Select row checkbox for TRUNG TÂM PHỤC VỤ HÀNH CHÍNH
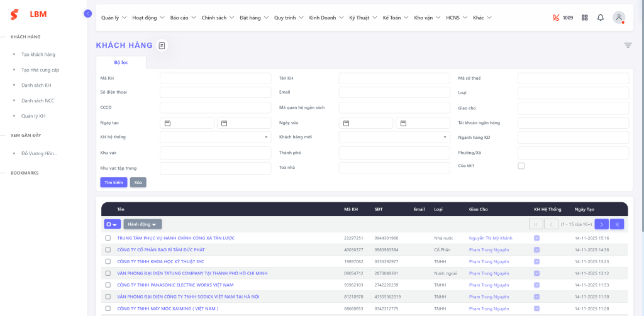This screenshot has width=644, height=316. [108, 238]
